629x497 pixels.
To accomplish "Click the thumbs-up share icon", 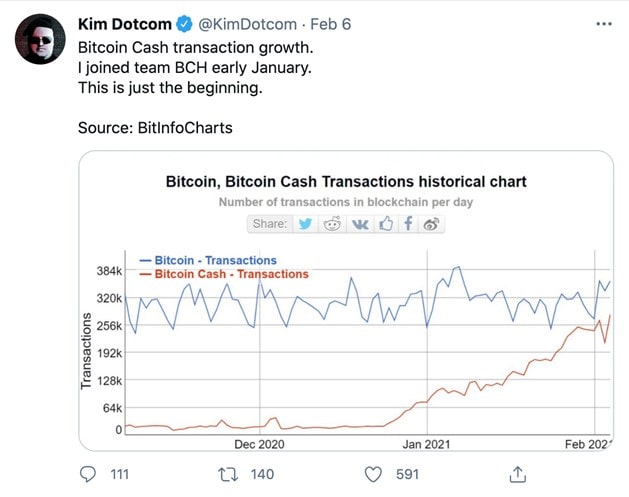I will point(386,224).
